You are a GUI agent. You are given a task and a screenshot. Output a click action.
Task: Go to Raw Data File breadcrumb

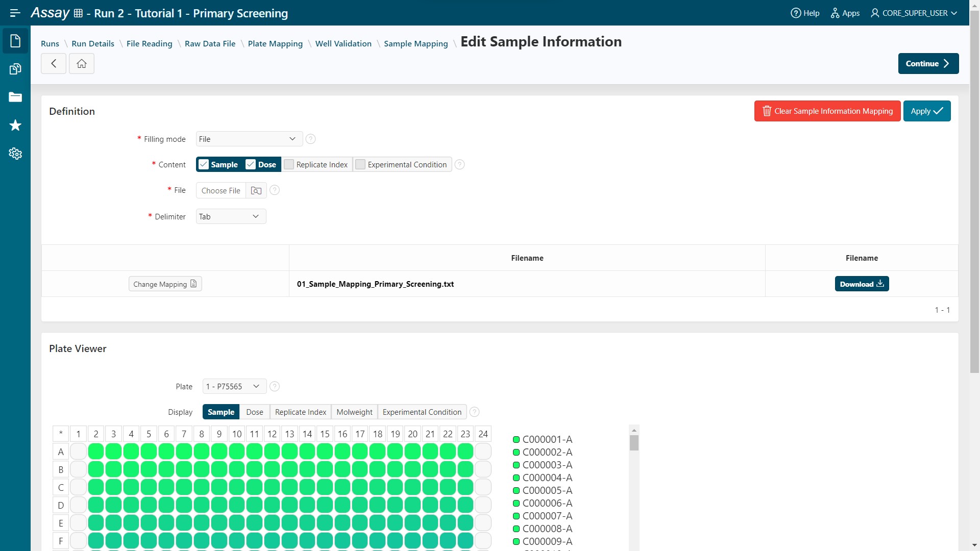pos(210,44)
